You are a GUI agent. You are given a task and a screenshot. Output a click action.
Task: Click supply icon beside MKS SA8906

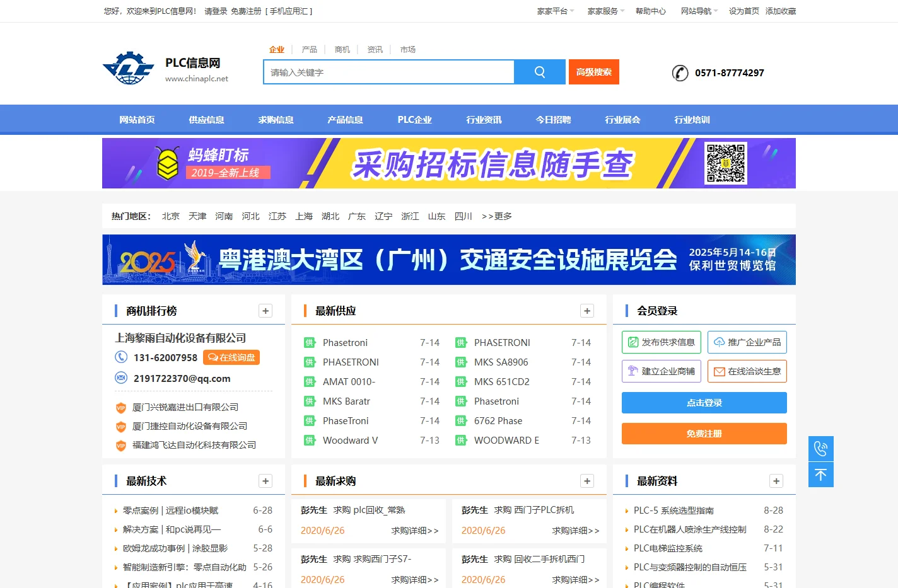[x=461, y=362]
